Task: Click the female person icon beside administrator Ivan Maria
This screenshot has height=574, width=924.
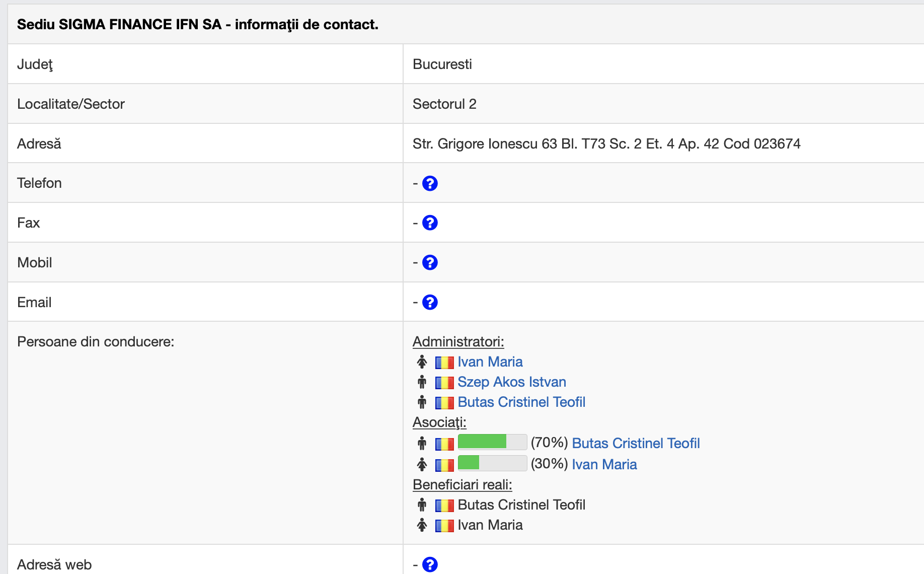Action: coord(422,362)
